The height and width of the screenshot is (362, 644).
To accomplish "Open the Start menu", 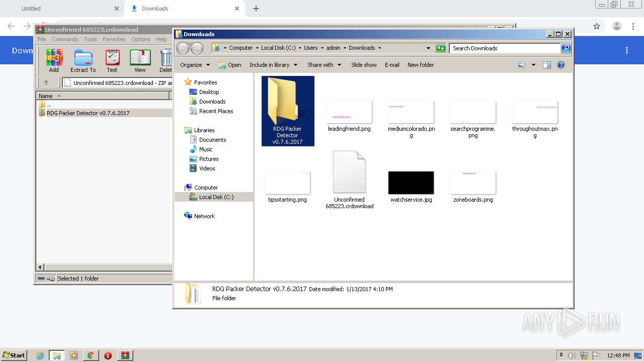I will pyautogui.click(x=14, y=355).
